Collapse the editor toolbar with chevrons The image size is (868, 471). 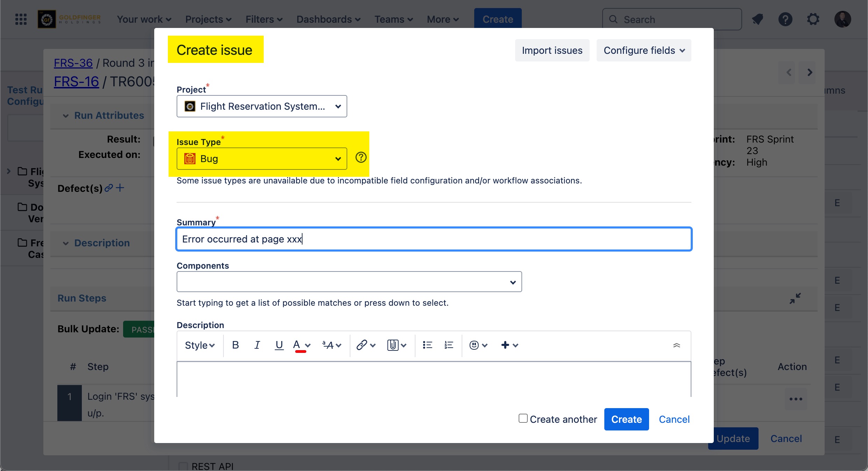[676, 345]
